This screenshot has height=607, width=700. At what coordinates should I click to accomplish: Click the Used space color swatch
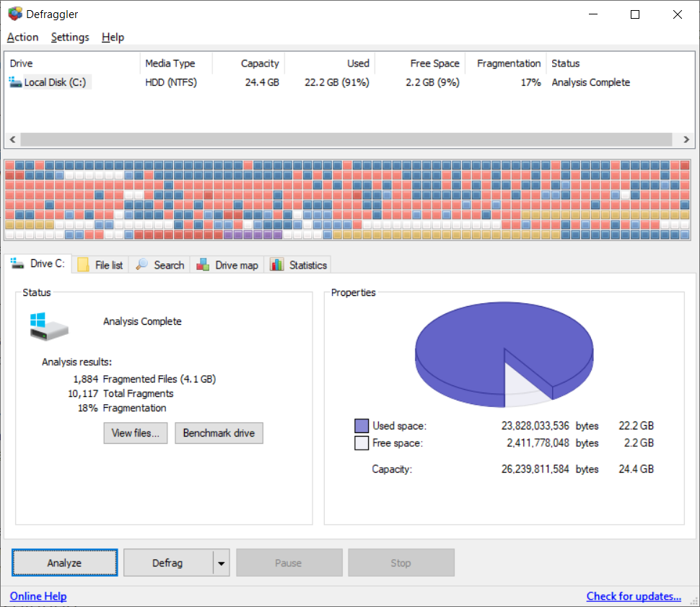pos(362,426)
